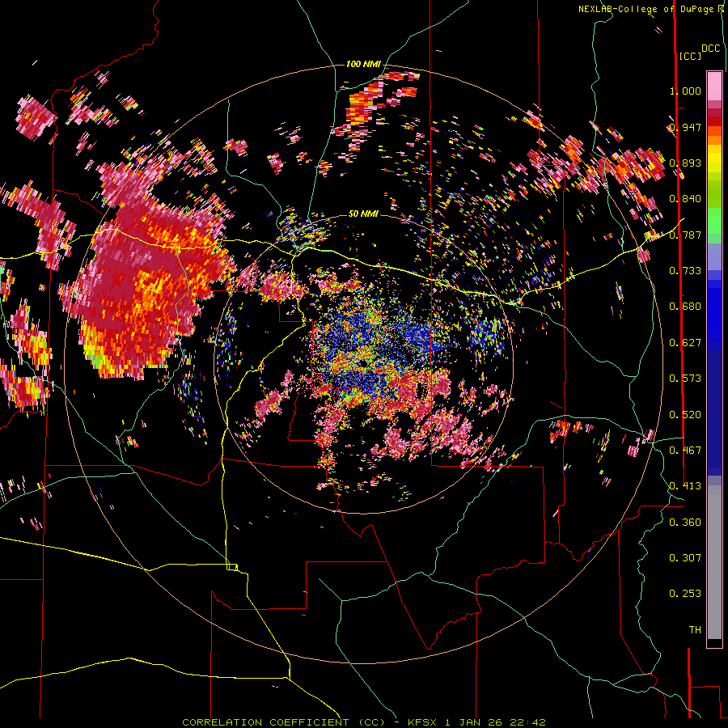728x728 pixels.
Task: Select the 0.413 legend value
Action: click(x=685, y=486)
